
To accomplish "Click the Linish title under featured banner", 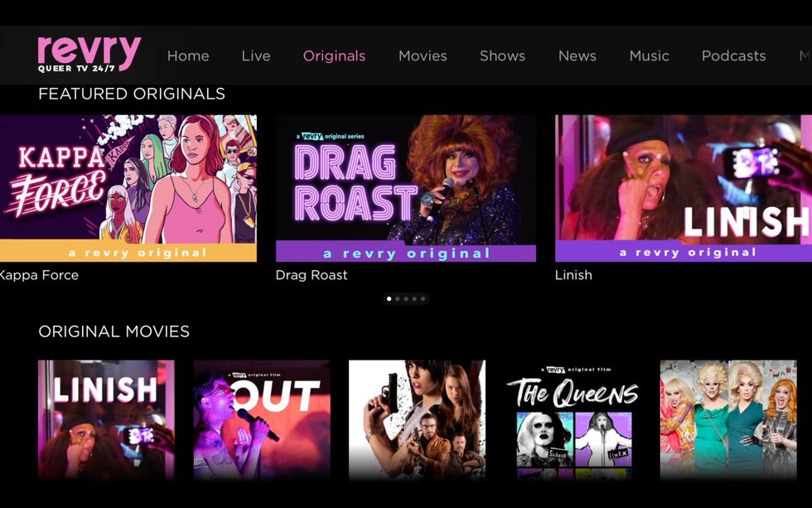I will point(573,275).
